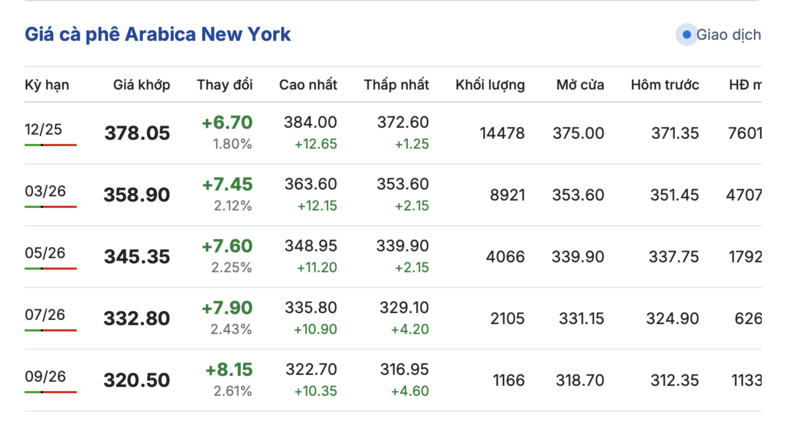Select the 07/26 contract term
Screen dimensions: 800x422
tap(45, 315)
